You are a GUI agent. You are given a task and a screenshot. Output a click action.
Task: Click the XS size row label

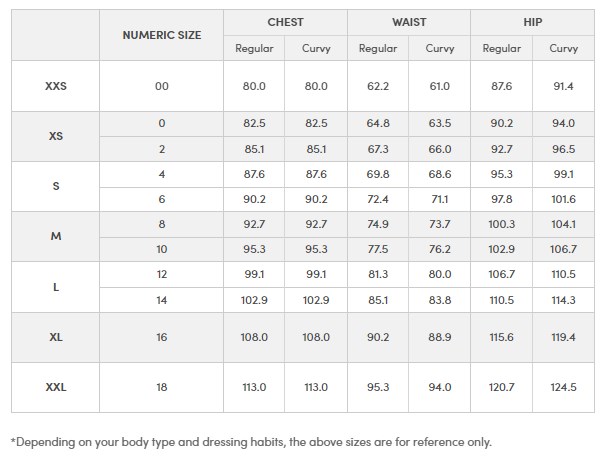click(56, 136)
